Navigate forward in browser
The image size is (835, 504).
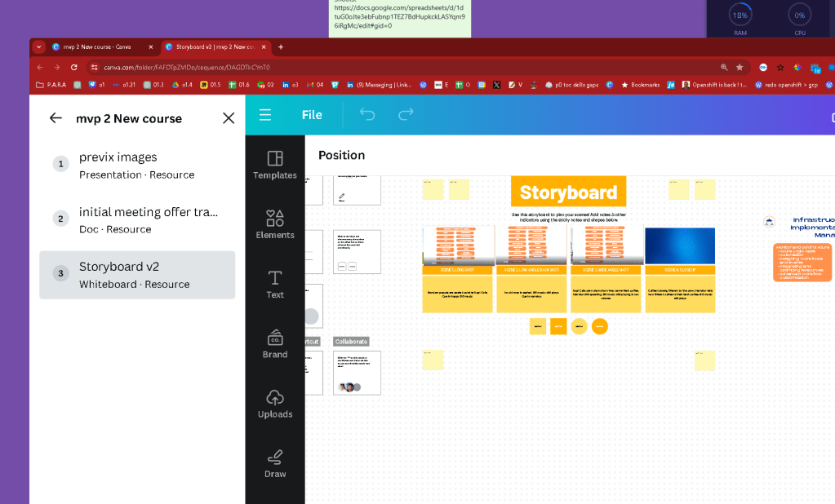(57, 68)
